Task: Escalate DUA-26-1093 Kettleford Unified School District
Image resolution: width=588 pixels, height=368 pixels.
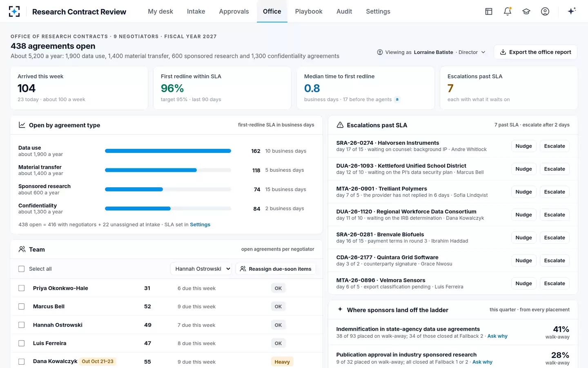Action: 555,169
